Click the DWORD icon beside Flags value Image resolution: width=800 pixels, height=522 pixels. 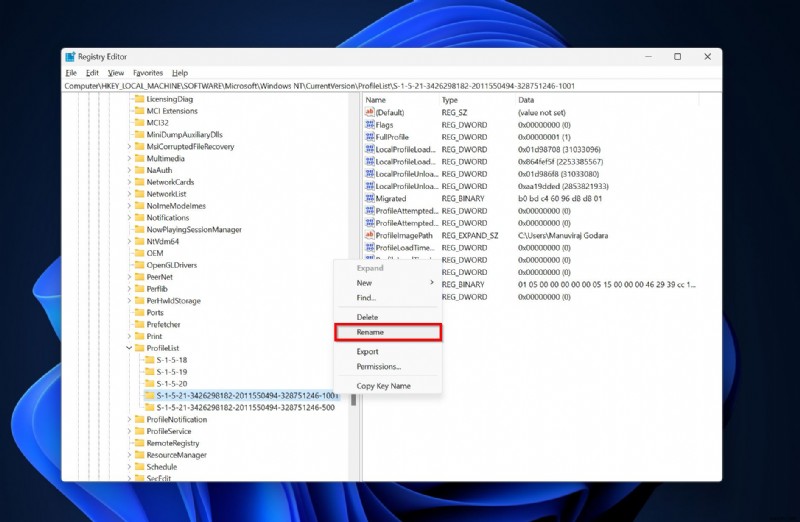coord(370,125)
